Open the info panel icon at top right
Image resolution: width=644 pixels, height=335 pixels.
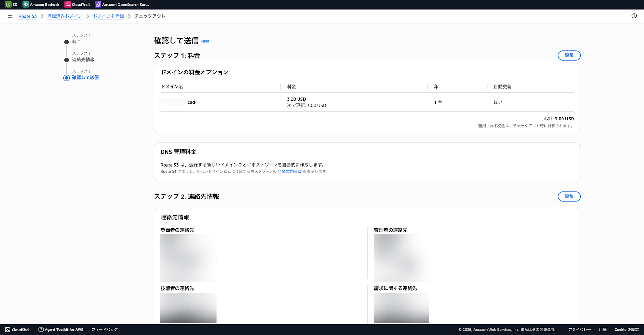(634, 16)
